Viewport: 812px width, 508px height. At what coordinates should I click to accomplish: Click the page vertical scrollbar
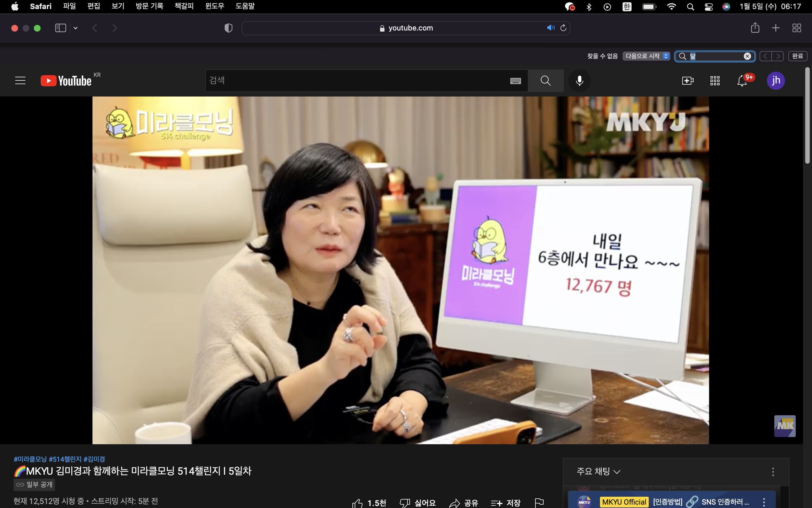click(807, 116)
